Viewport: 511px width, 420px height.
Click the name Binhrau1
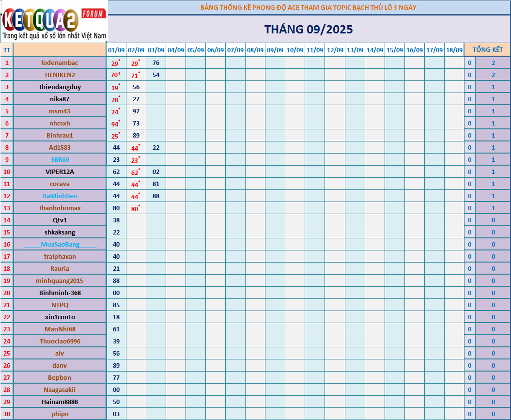tap(60, 135)
